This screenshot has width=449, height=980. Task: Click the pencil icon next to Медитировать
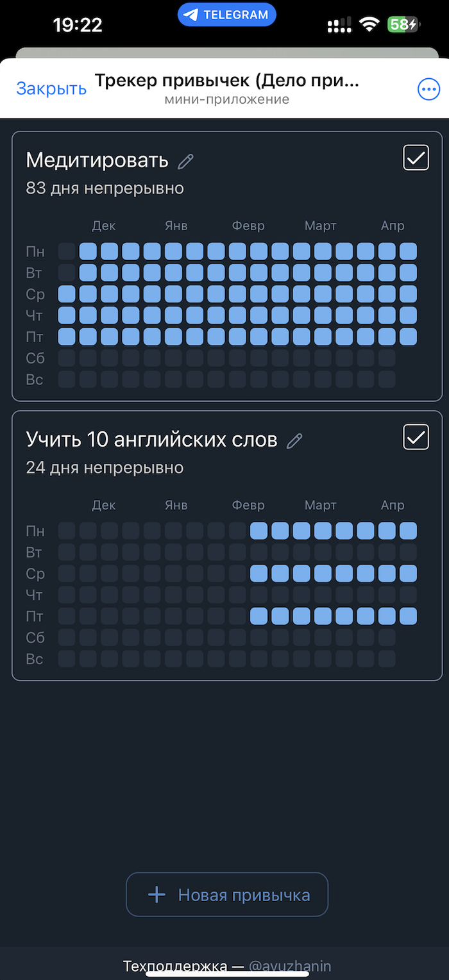click(185, 161)
